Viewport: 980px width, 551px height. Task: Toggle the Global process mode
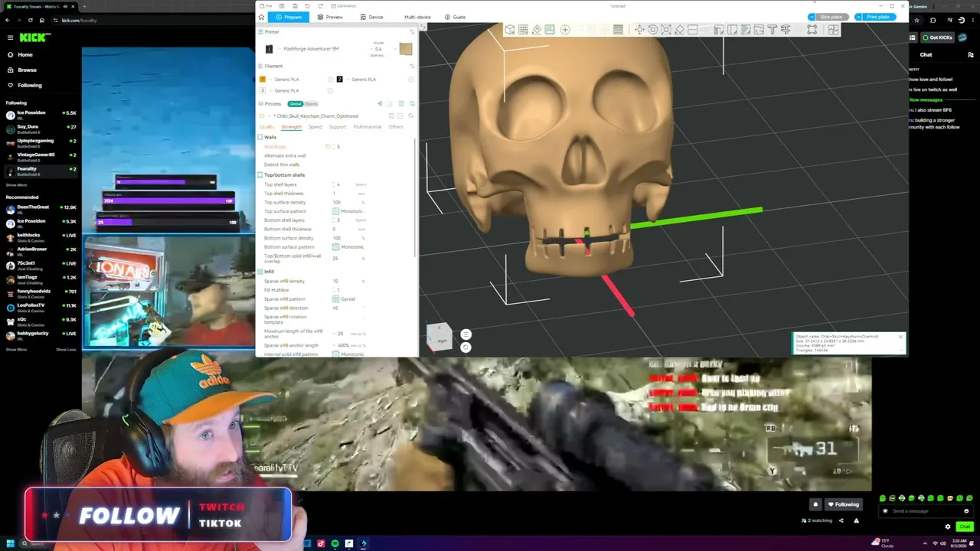pyautogui.click(x=296, y=104)
